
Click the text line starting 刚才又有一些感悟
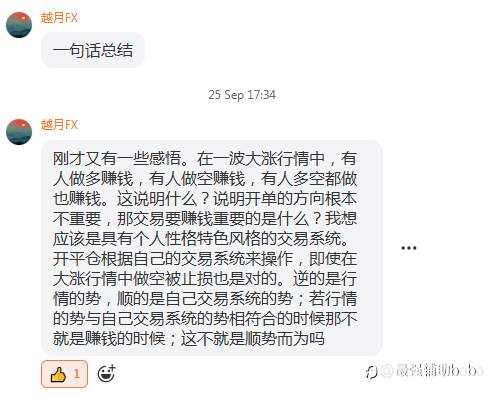(205, 159)
